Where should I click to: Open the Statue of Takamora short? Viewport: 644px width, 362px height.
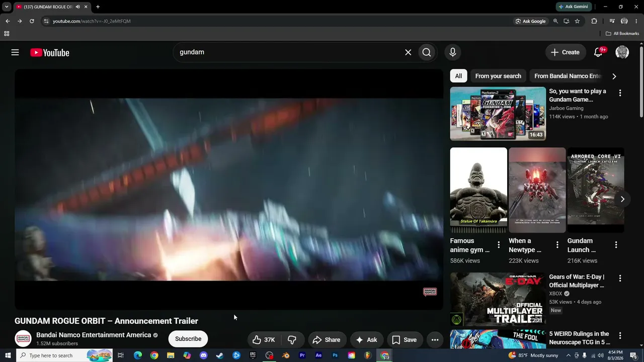point(478,190)
